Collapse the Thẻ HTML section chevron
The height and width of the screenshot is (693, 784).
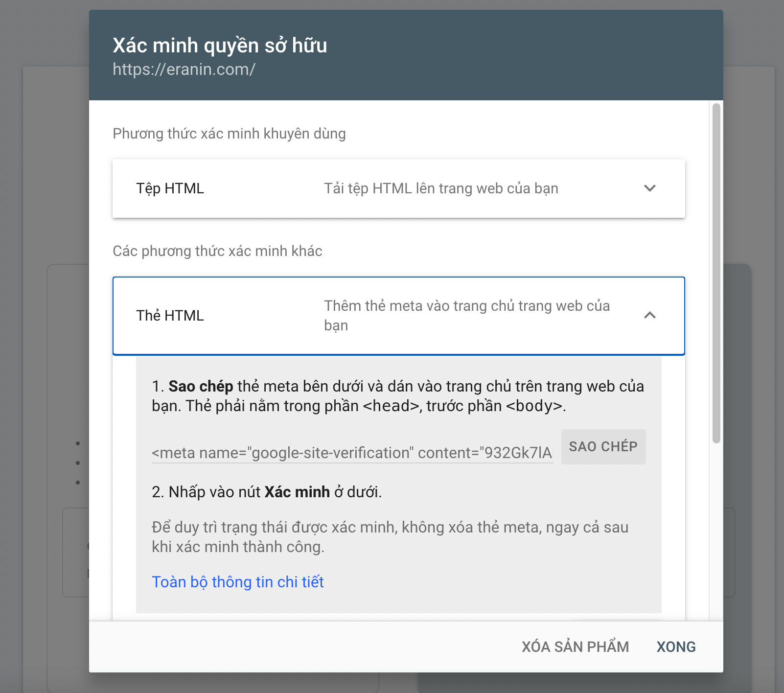pyautogui.click(x=649, y=316)
